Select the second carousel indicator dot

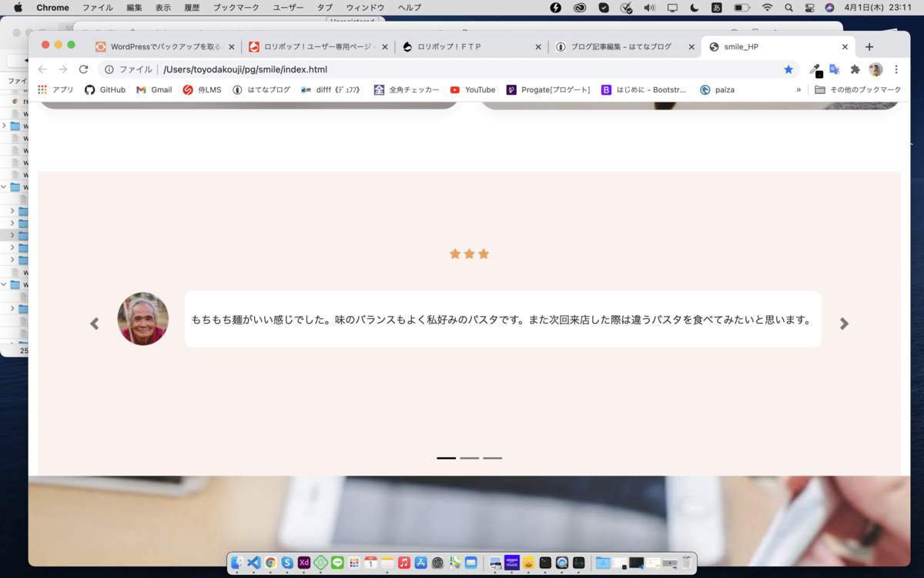[470, 458]
